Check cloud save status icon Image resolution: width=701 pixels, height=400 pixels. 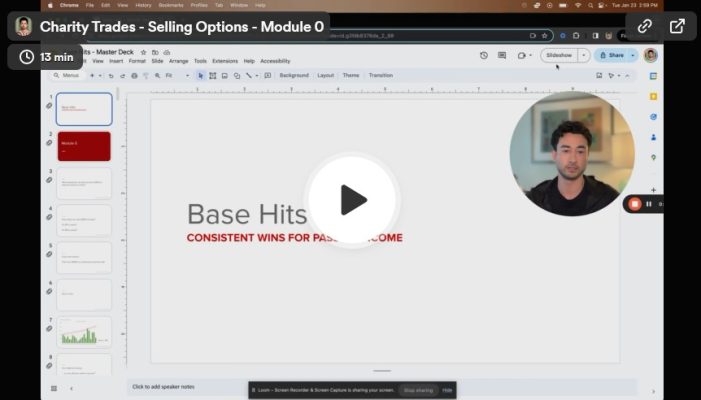[x=167, y=52]
